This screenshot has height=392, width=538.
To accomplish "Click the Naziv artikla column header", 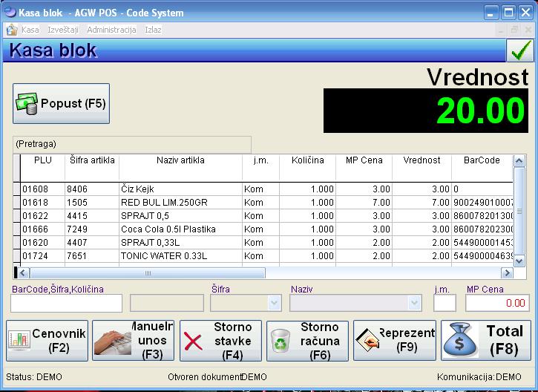I will coord(180,160).
